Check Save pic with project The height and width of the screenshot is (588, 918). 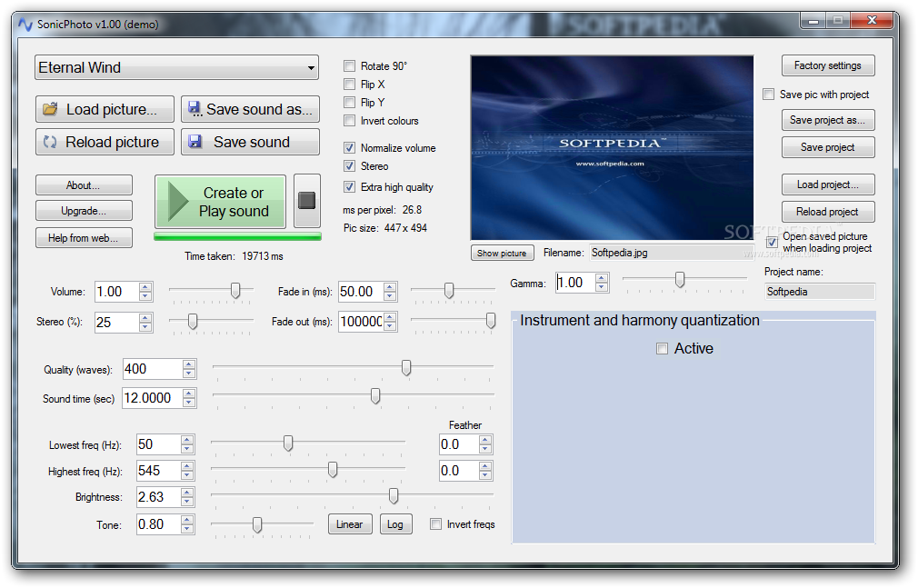tap(769, 95)
